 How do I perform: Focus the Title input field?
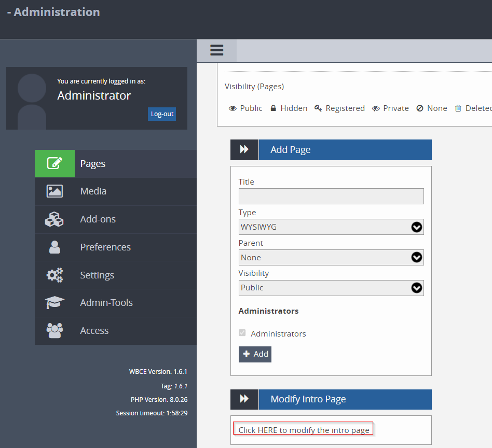331,196
